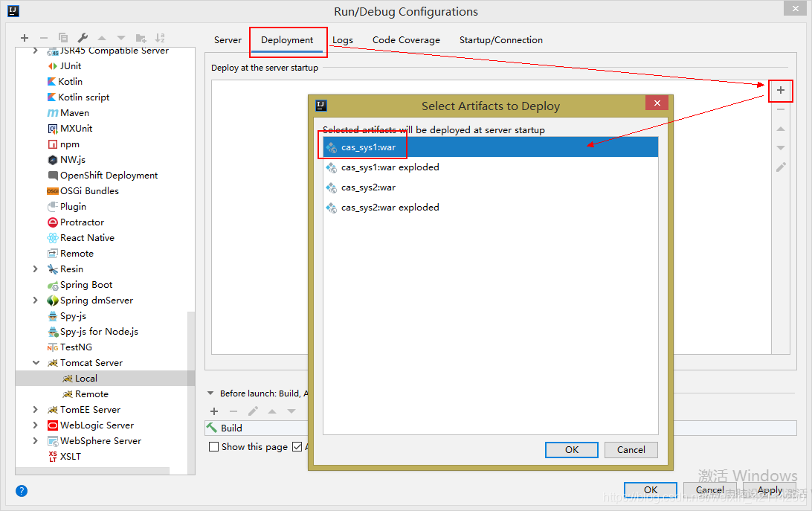This screenshot has height=511, width=812.
Task: Switch to the Server tab
Action: 228,40
